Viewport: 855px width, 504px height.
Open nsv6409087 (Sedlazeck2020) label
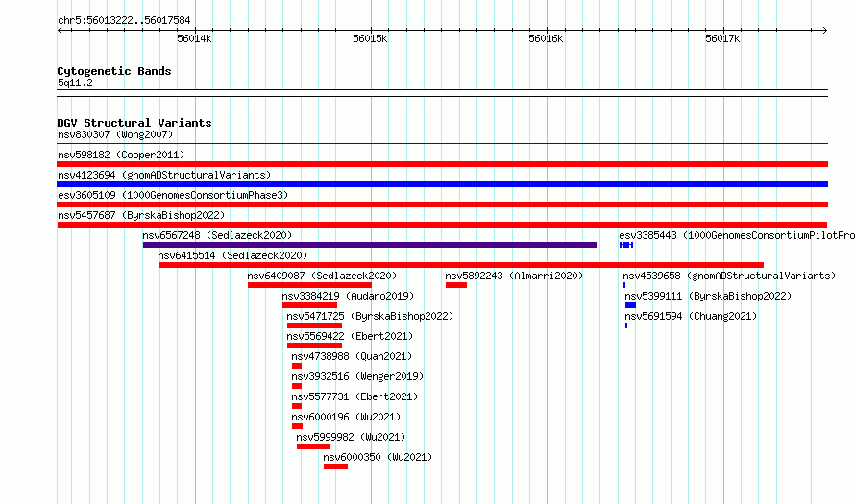322,276
